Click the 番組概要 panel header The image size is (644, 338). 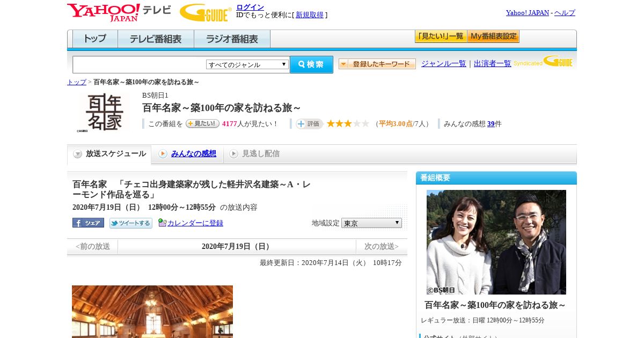(496, 178)
